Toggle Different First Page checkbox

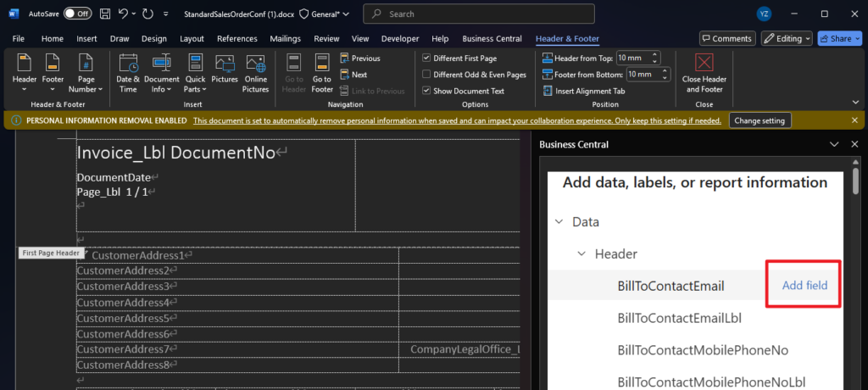(426, 58)
